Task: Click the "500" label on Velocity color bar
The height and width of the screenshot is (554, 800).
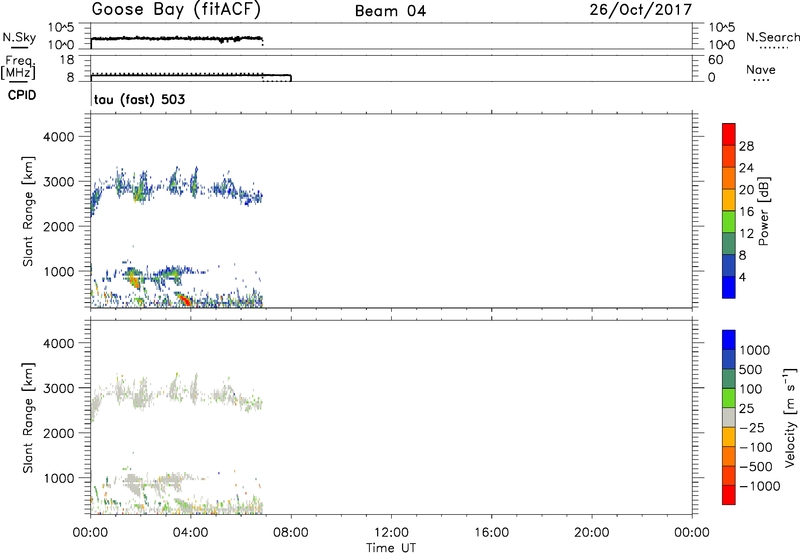Action: coord(751,370)
